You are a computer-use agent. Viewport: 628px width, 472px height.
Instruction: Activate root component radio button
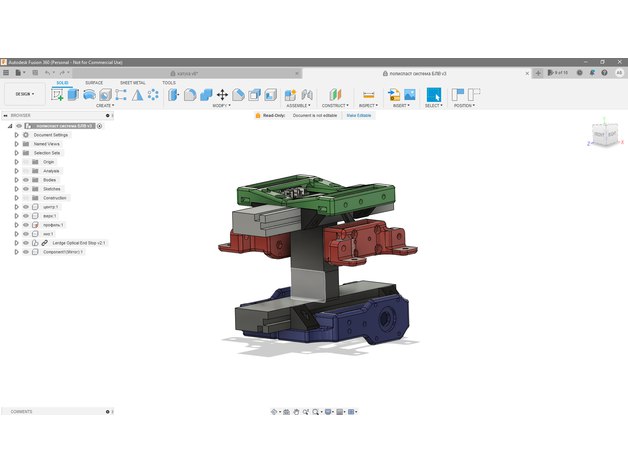click(99, 126)
